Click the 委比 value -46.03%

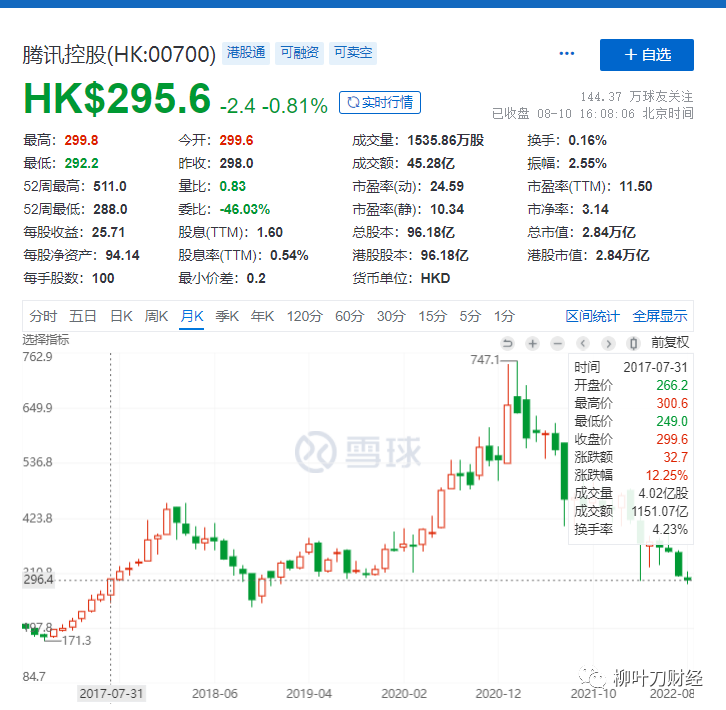coord(244,209)
